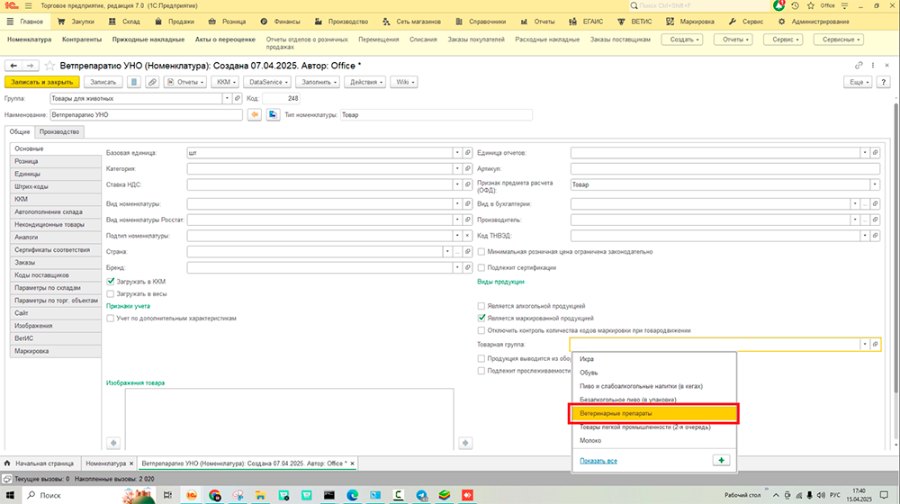900x504 pixels.
Task: Open ЕГАИС main menu section
Action: point(585,22)
